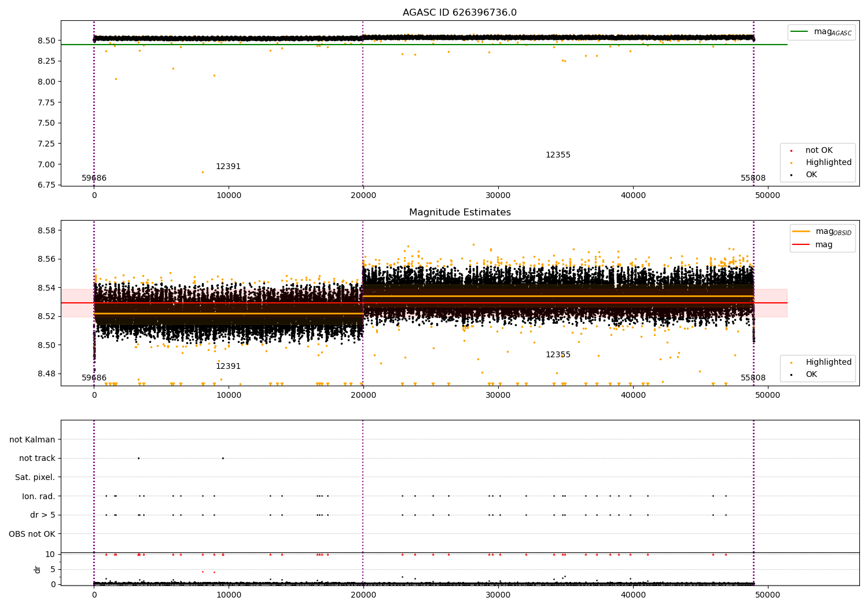Click the 'dr > 5' row label
The width and height of the screenshot is (868, 608).
43,515
